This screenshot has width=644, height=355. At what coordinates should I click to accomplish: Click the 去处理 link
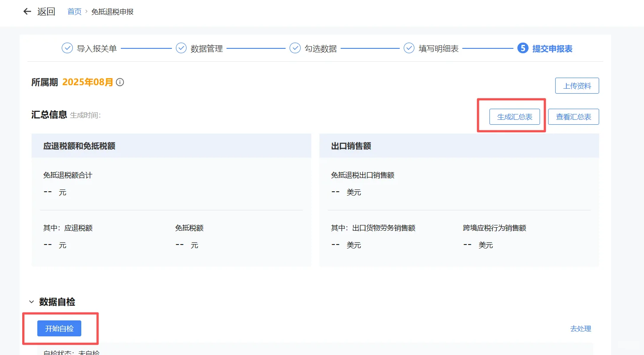click(x=581, y=328)
